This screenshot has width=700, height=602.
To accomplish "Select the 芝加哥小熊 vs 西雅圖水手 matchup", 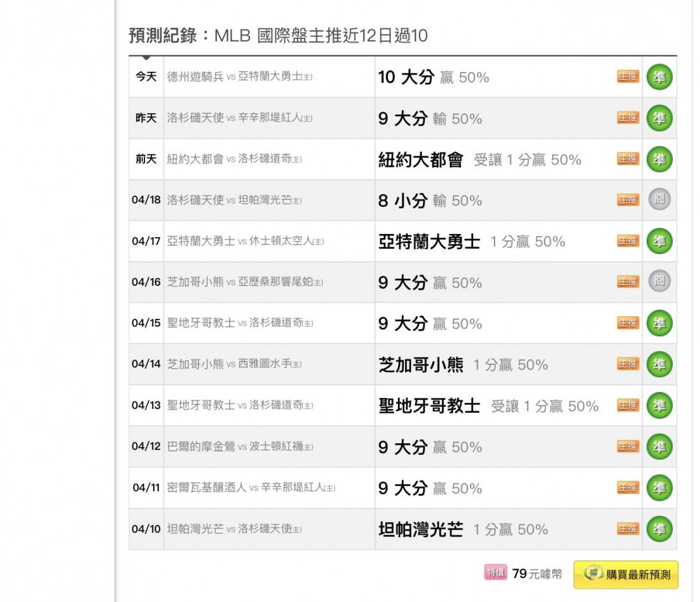I will (235, 364).
